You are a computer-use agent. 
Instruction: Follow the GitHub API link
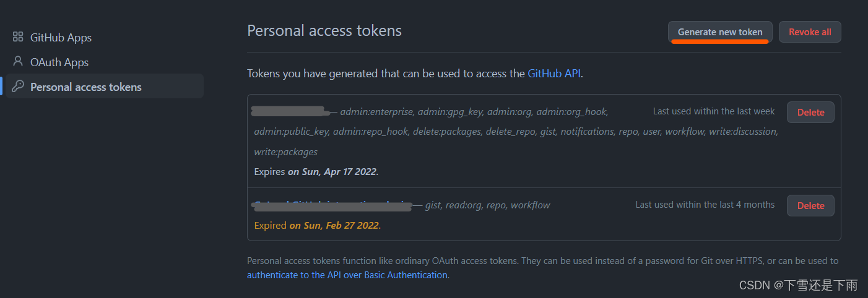pos(554,74)
